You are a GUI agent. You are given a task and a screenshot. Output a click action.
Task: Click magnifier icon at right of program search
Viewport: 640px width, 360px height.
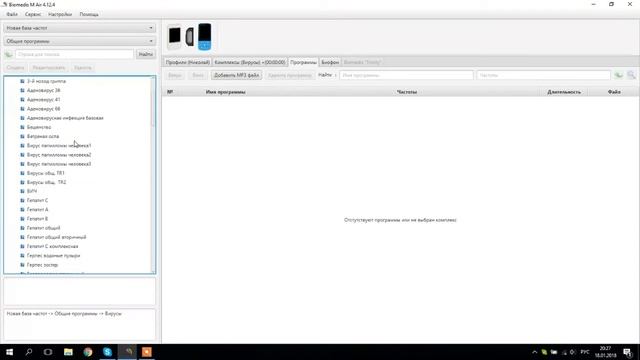tap(631, 75)
